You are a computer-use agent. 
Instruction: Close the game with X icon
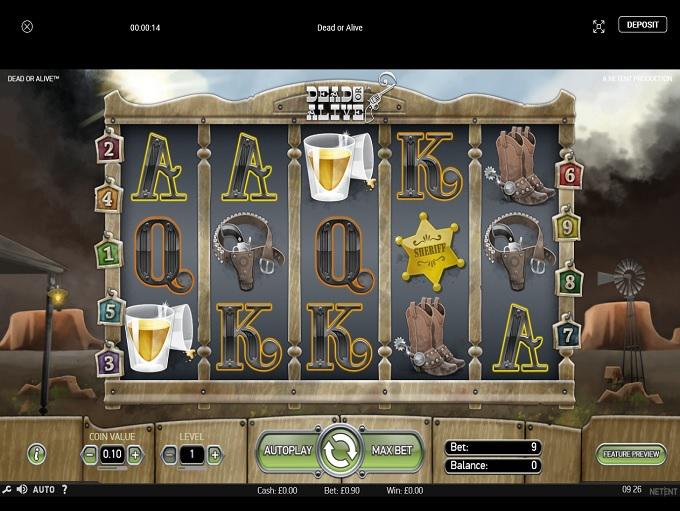click(x=27, y=27)
